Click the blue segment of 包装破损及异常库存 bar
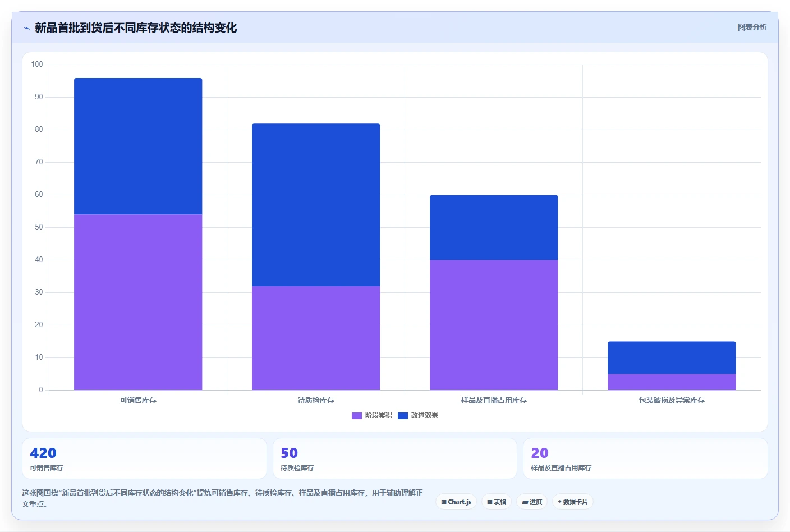Screen dimensions: 790x532 [x=672, y=357]
